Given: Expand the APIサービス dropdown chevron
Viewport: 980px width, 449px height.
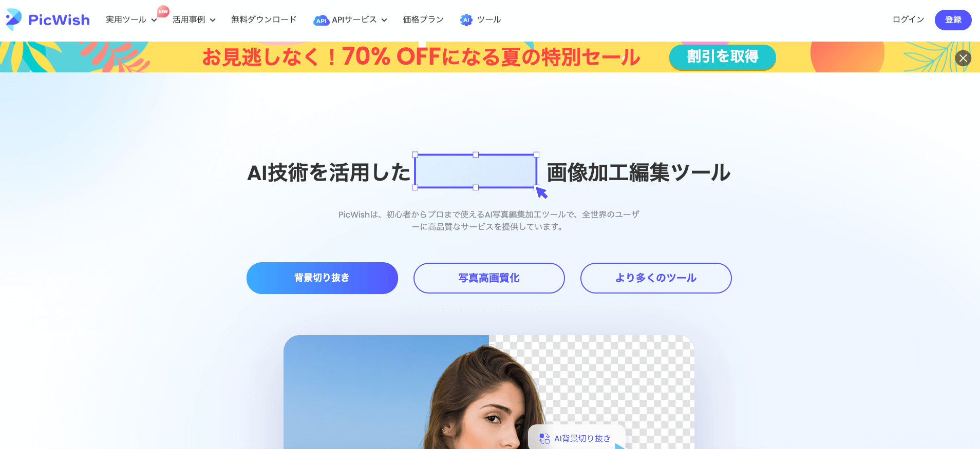Looking at the screenshot, I should (x=384, y=21).
